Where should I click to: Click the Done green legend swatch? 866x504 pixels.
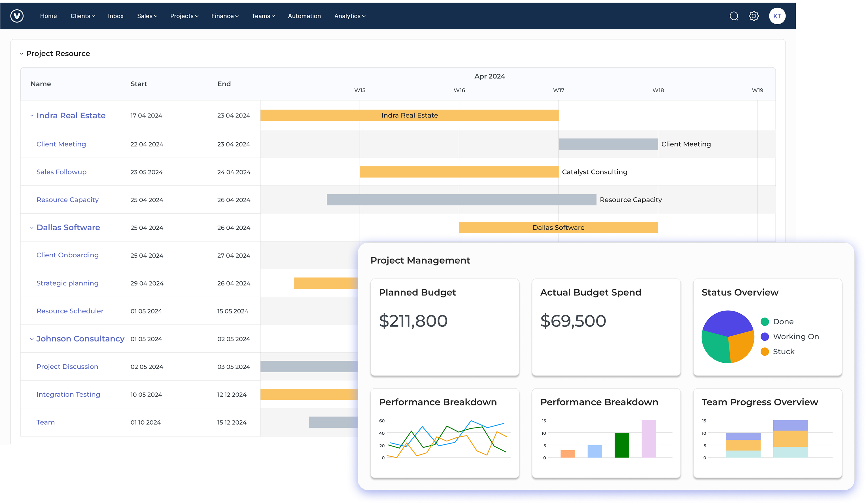point(764,322)
